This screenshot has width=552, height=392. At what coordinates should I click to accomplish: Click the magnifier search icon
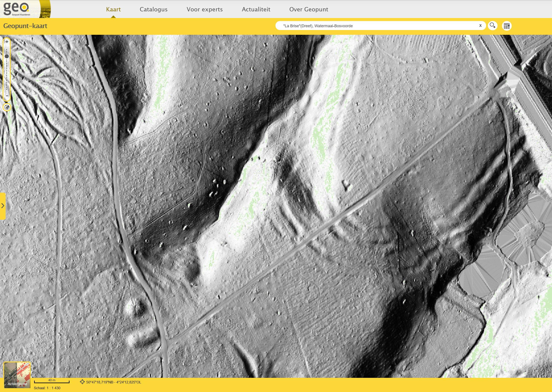point(492,26)
